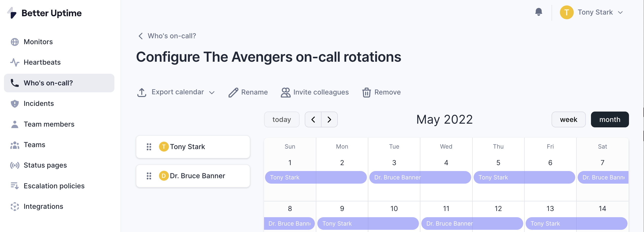Click the trash icon to remove
Viewport: 644px width, 232px height.
[366, 92]
